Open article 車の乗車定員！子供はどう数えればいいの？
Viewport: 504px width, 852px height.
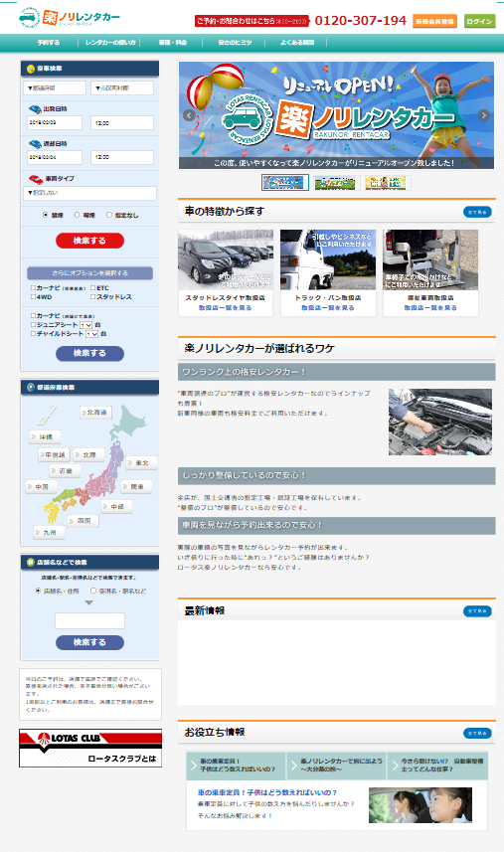pos(267,792)
